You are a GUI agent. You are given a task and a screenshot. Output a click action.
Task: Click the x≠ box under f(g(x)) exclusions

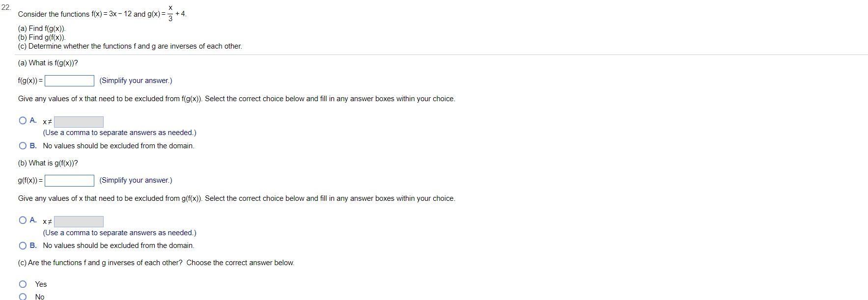[x=79, y=122]
